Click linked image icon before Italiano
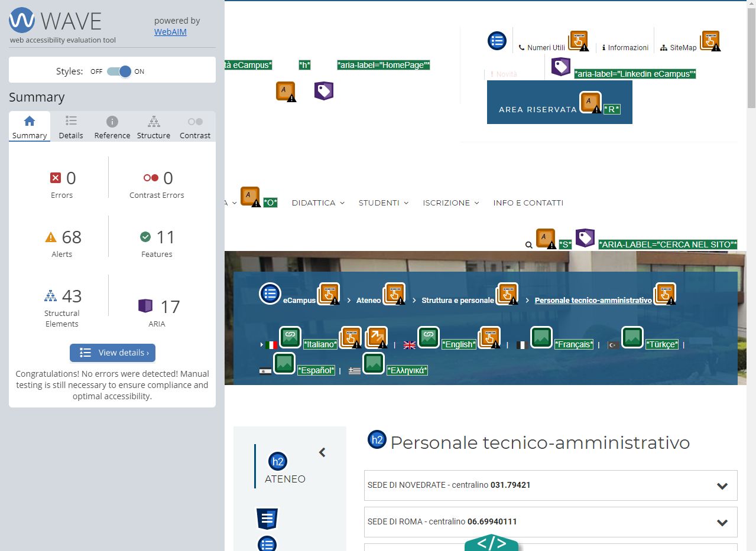Image resolution: width=756 pixels, height=551 pixels. tap(290, 337)
